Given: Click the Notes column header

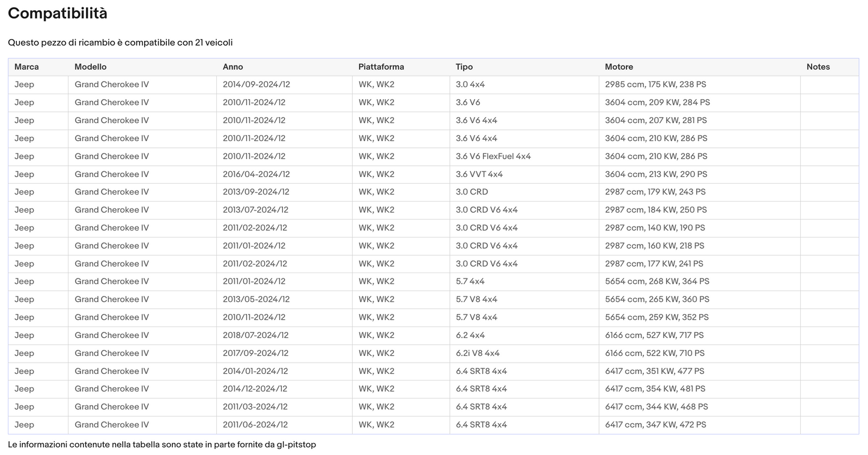Looking at the screenshot, I should click(x=818, y=67).
